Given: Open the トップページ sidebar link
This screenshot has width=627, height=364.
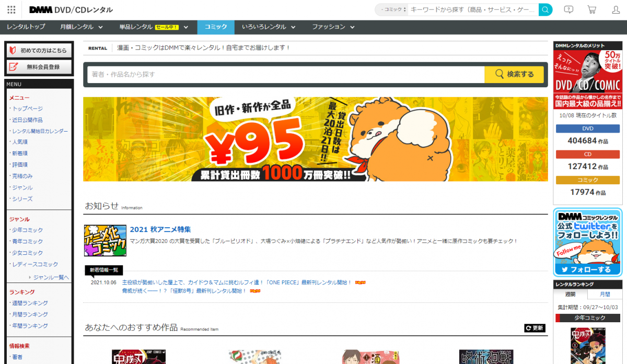Looking at the screenshot, I should pyautogui.click(x=28, y=109).
